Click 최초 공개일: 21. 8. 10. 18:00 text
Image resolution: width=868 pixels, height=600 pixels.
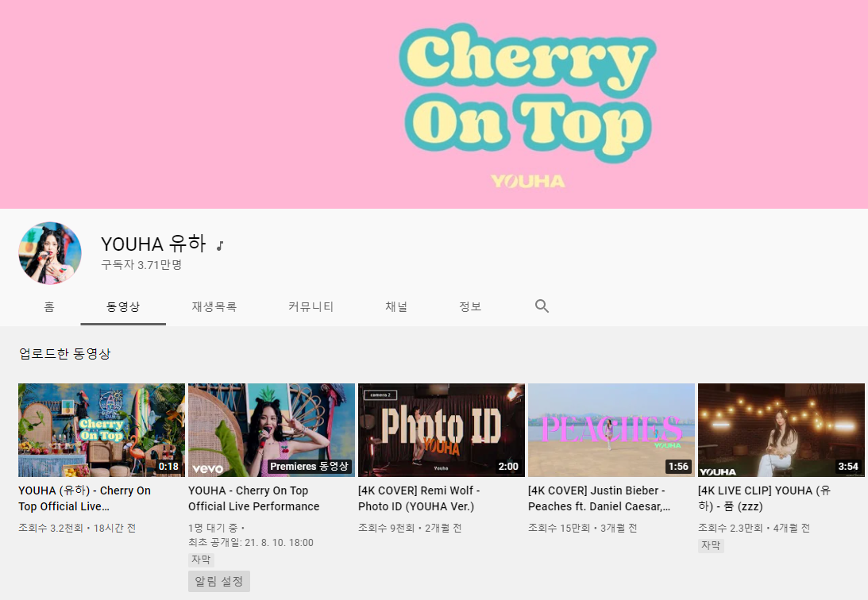tap(251, 543)
